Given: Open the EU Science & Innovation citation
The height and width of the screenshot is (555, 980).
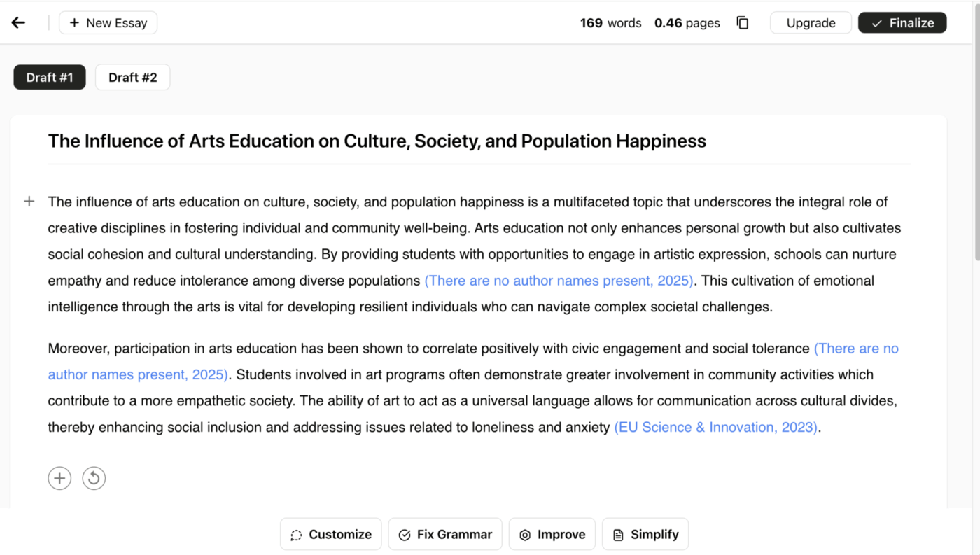Looking at the screenshot, I should 715,427.
